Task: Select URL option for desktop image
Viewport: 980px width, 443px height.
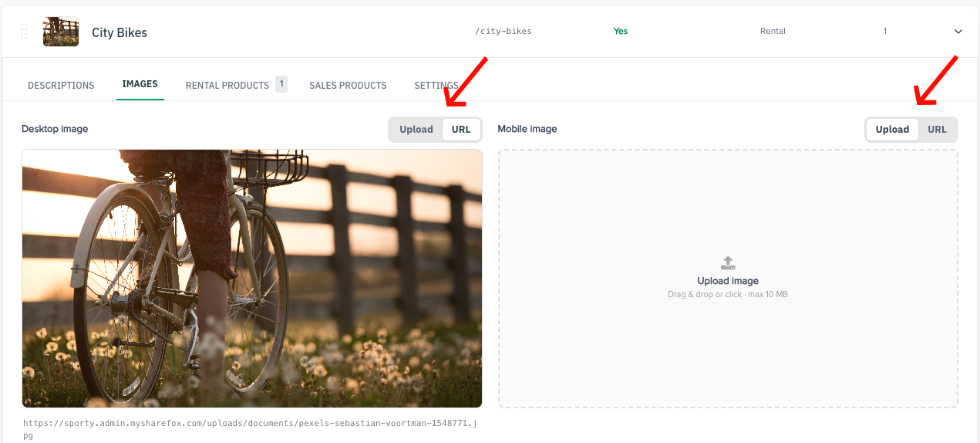Action: click(461, 130)
